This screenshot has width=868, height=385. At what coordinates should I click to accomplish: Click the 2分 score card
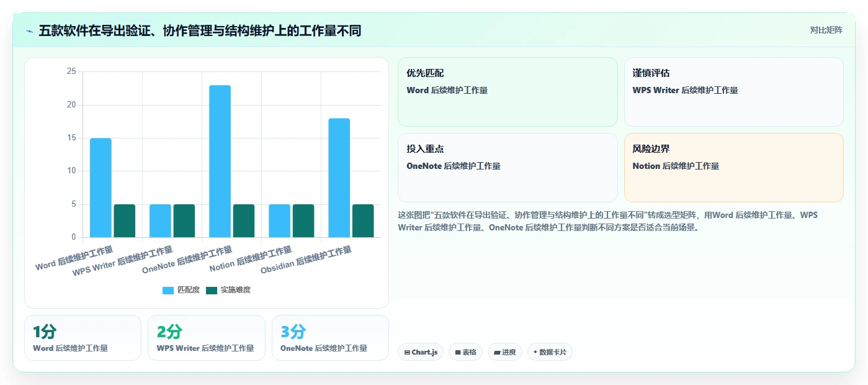[206, 338]
